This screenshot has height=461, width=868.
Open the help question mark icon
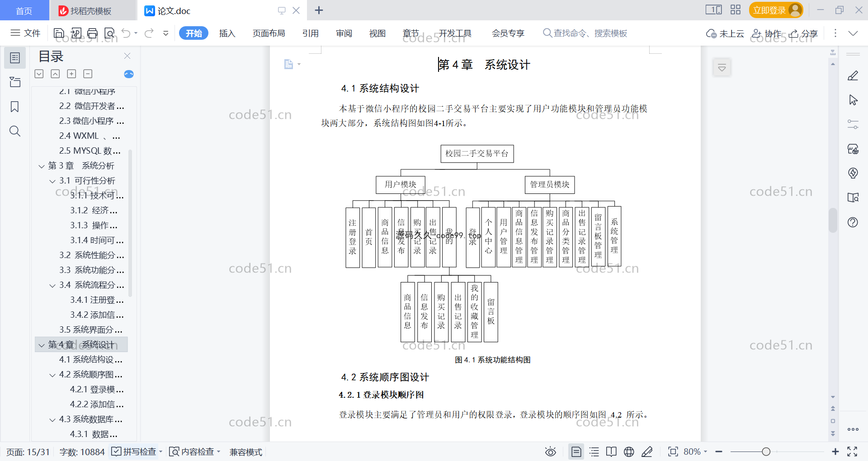(853, 222)
